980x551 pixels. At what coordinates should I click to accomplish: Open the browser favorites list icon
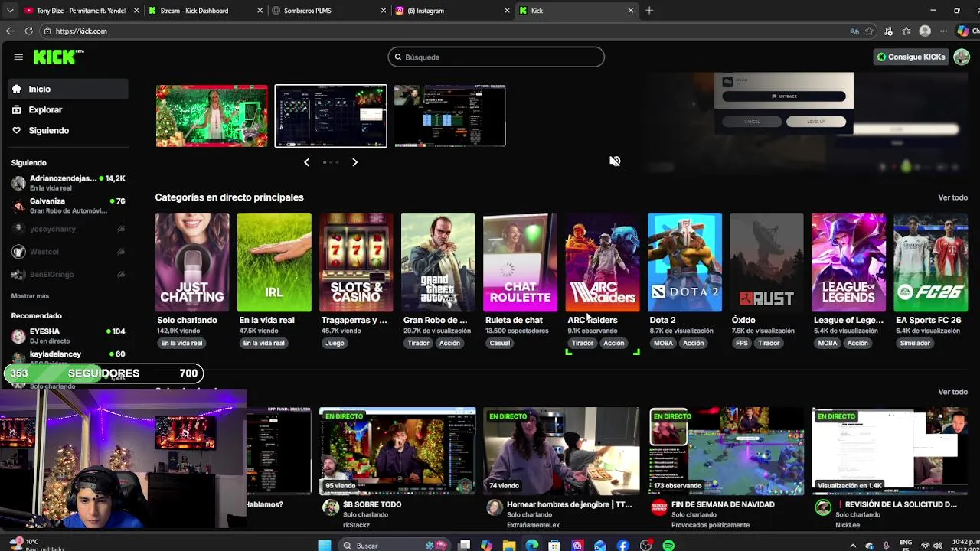(x=906, y=31)
